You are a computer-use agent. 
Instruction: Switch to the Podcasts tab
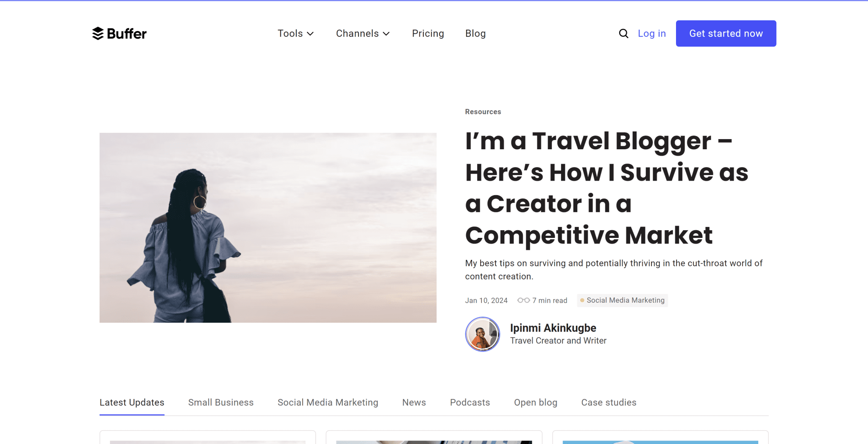coord(469,402)
